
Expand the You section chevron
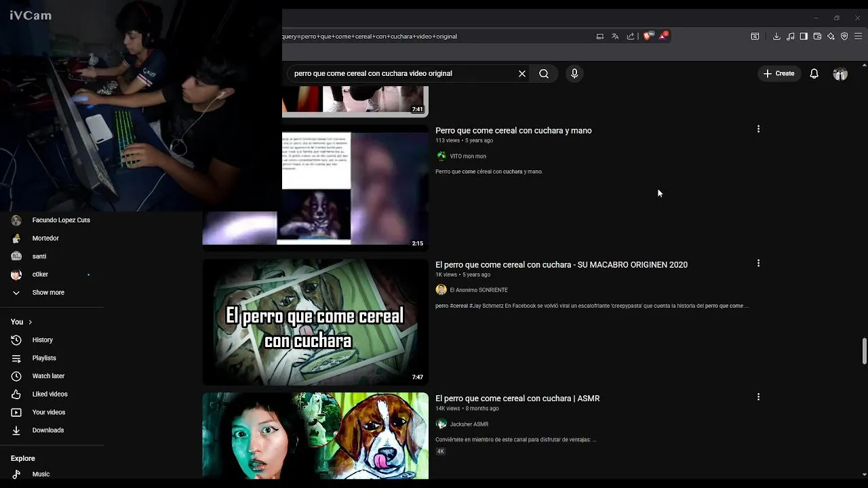pos(30,322)
